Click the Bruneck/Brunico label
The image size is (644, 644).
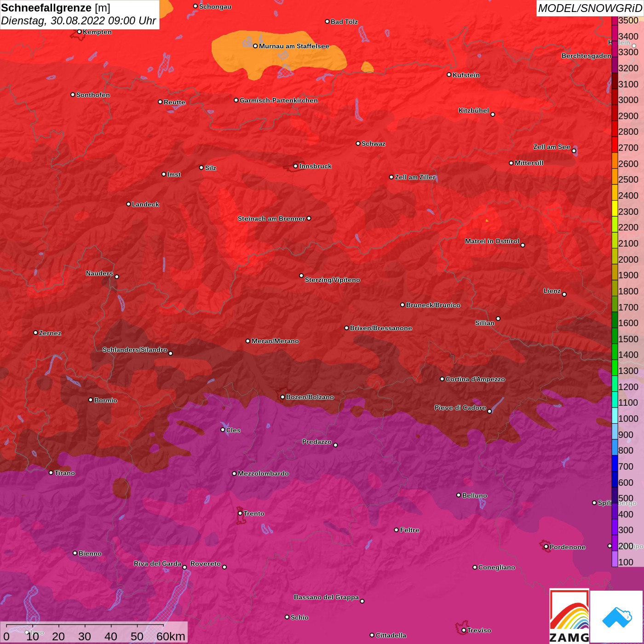coord(433,305)
